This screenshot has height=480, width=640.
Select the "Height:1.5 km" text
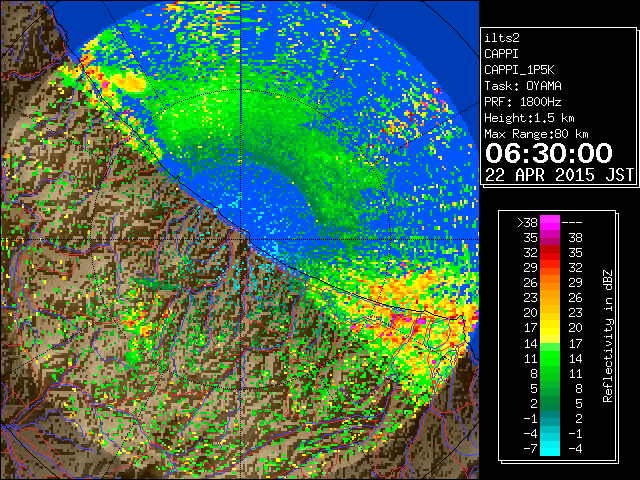point(529,118)
